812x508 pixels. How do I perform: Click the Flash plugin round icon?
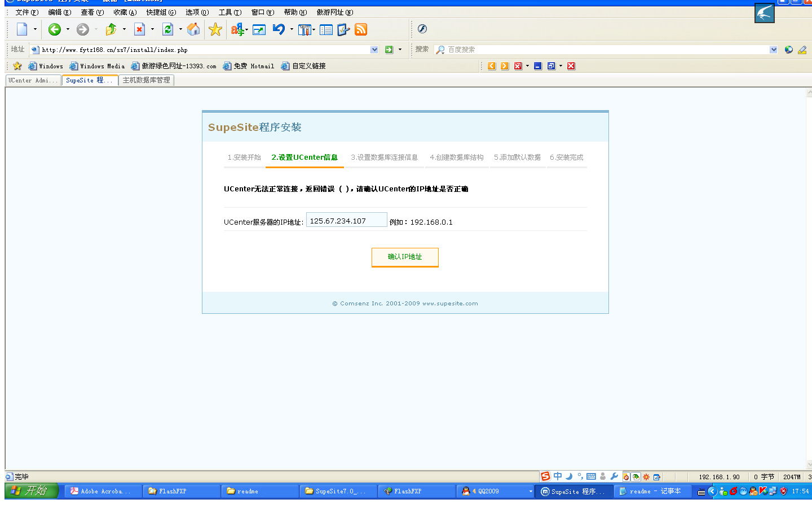tap(422, 29)
